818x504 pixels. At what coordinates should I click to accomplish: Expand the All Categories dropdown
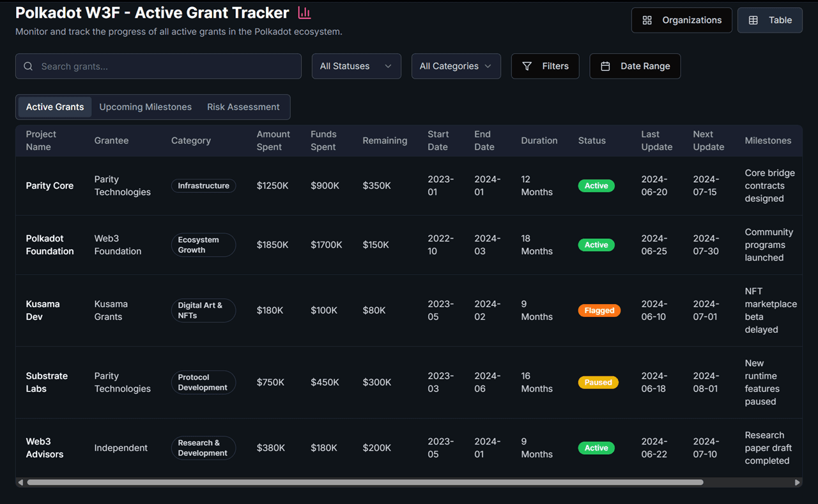456,66
